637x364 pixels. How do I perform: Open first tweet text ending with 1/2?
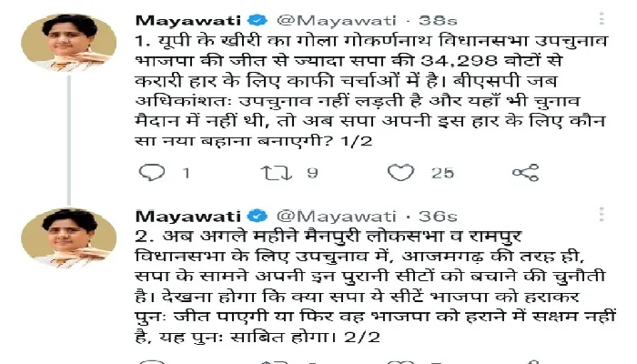tap(371, 91)
